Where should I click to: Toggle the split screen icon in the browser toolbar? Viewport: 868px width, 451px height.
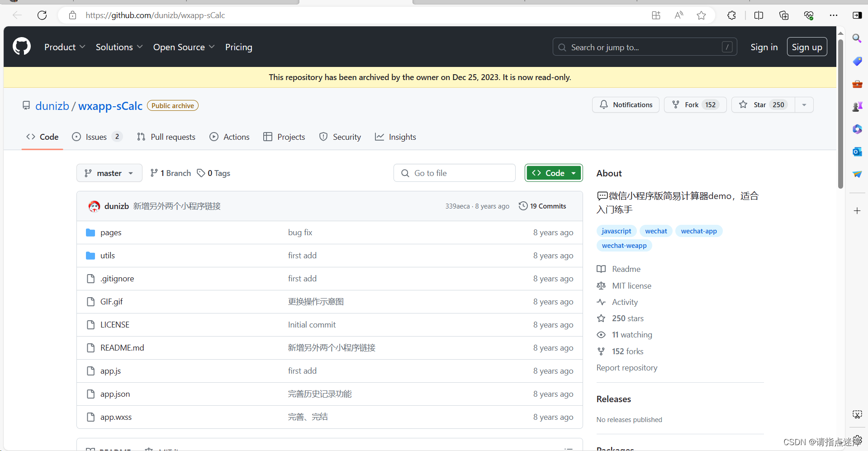tap(759, 15)
